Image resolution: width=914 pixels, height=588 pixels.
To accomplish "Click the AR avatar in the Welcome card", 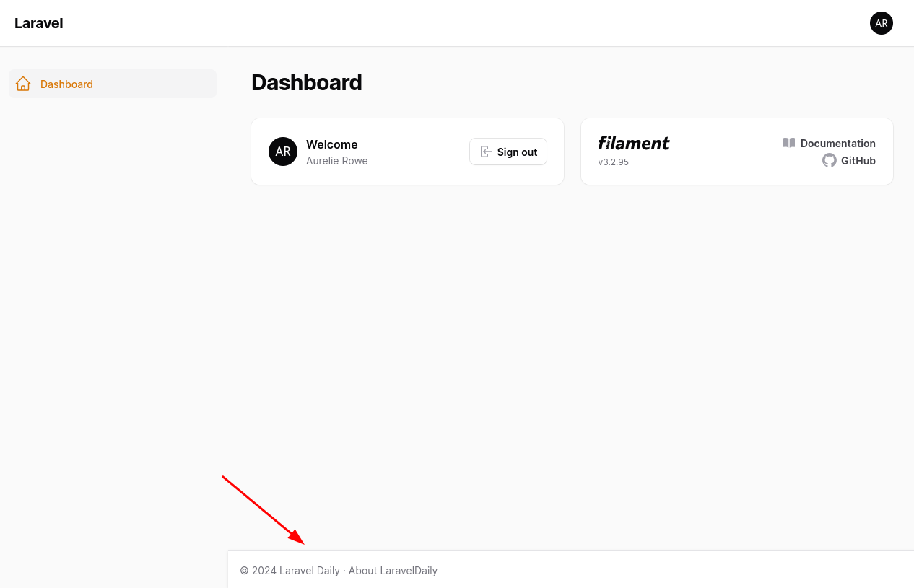I will [x=283, y=152].
